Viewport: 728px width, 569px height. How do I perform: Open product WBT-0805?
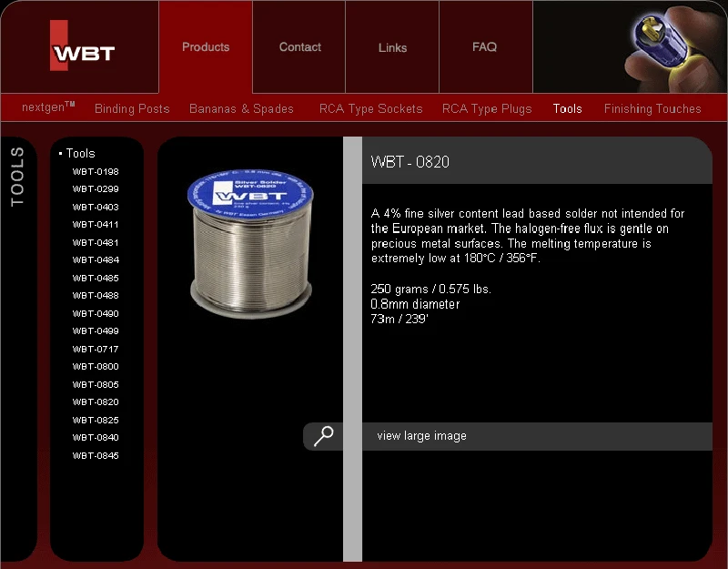pyautogui.click(x=96, y=384)
